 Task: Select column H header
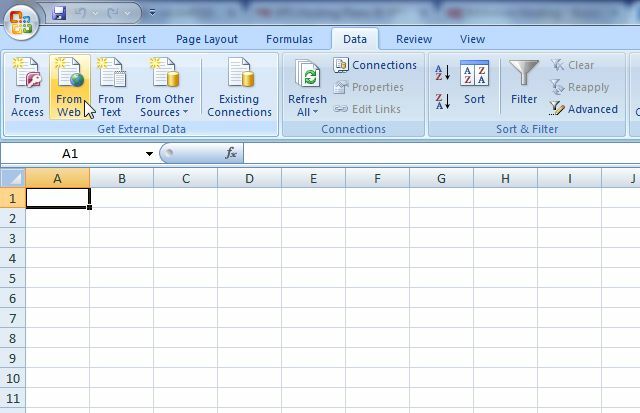tap(505, 178)
